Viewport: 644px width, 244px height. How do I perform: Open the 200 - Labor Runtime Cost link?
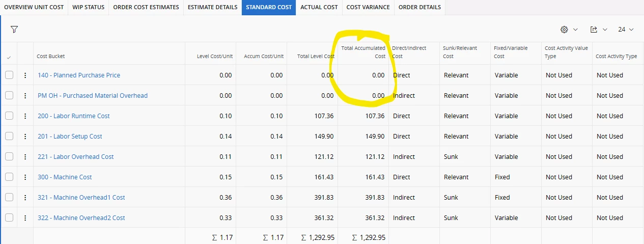pyautogui.click(x=74, y=116)
